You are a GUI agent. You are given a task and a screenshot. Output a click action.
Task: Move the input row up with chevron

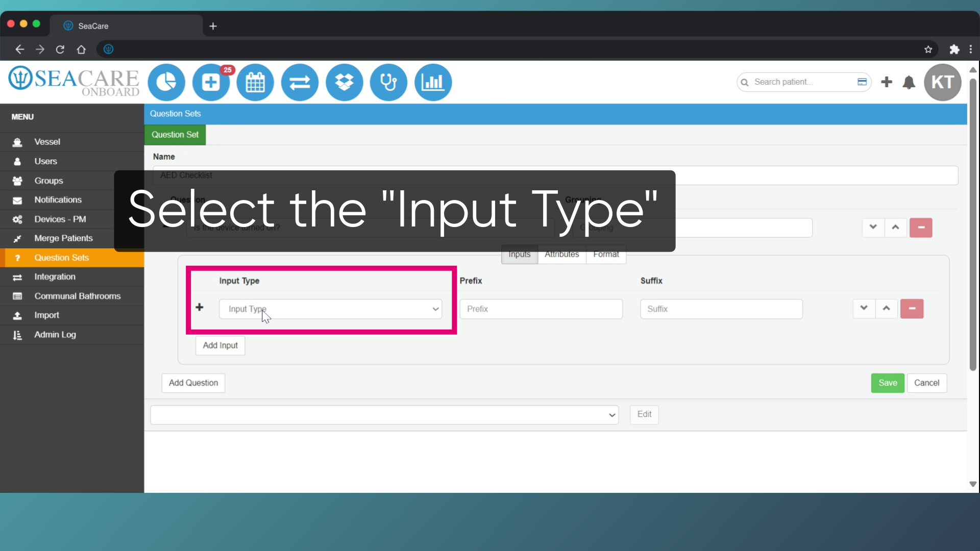[887, 309]
